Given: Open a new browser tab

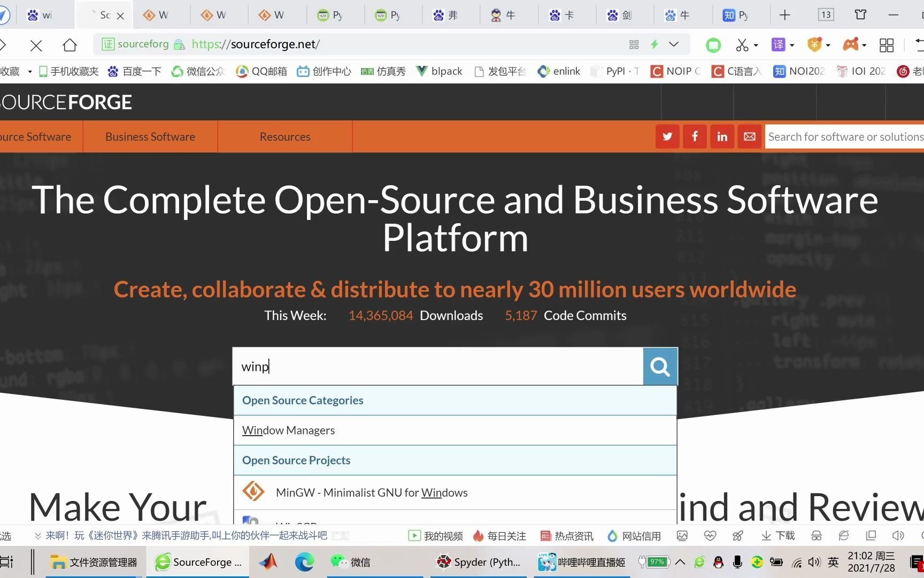Looking at the screenshot, I should [784, 15].
